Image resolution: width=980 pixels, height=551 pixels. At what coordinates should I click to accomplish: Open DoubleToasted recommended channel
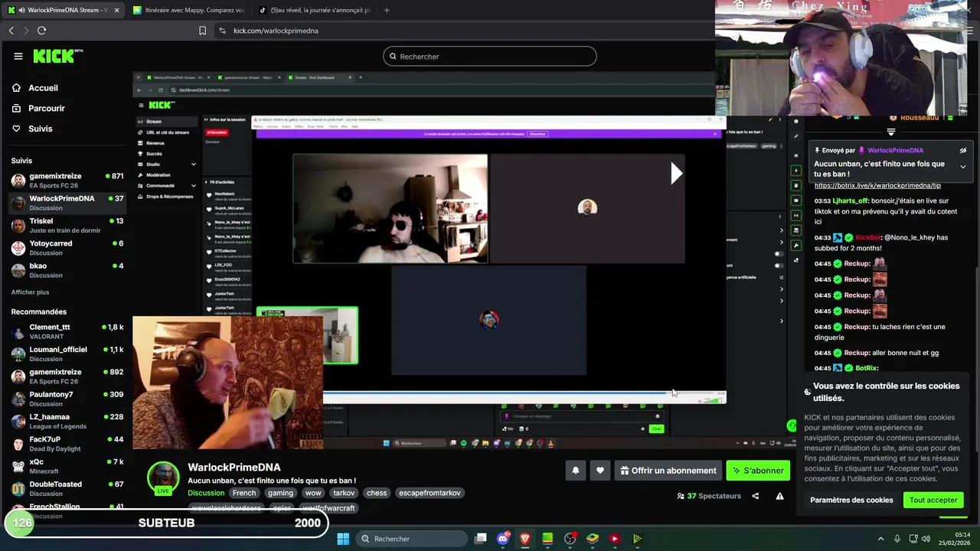click(x=67, y=488)
